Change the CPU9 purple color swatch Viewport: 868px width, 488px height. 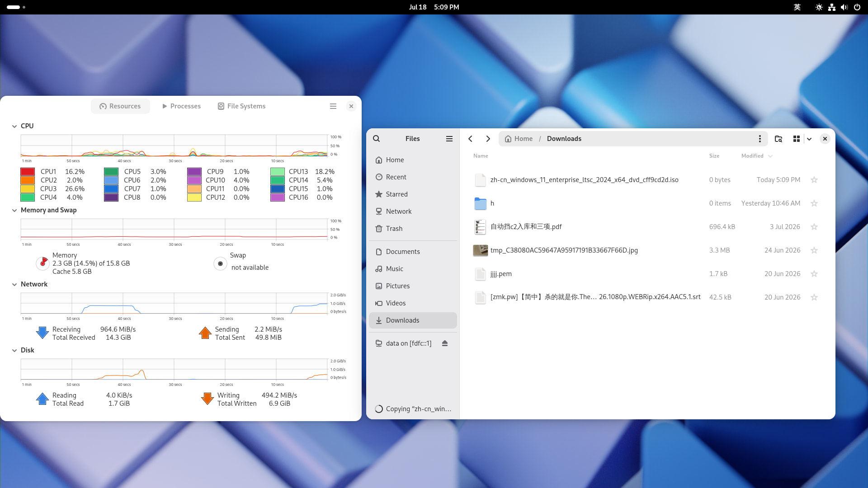[x=194, y=172]
